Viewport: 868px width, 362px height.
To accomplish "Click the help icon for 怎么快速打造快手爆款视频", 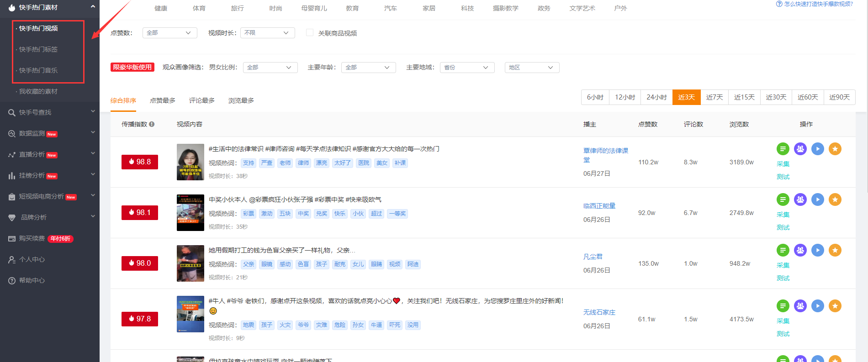I will click(x=779, y=4).
